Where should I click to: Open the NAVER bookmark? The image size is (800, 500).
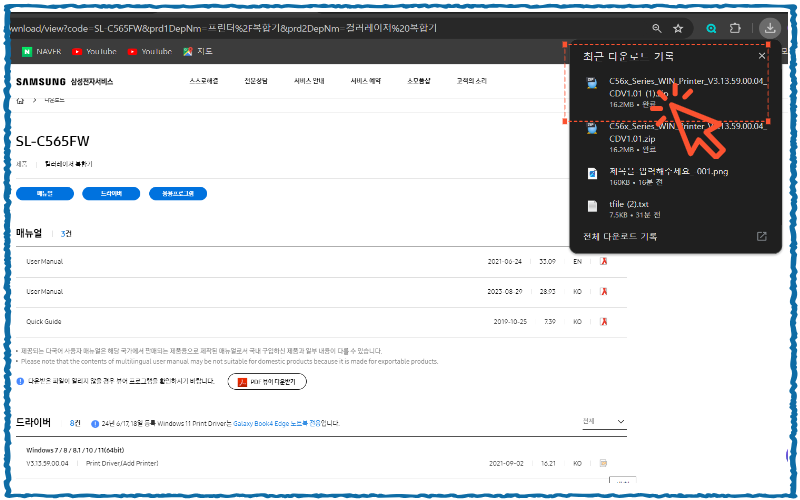42,52
